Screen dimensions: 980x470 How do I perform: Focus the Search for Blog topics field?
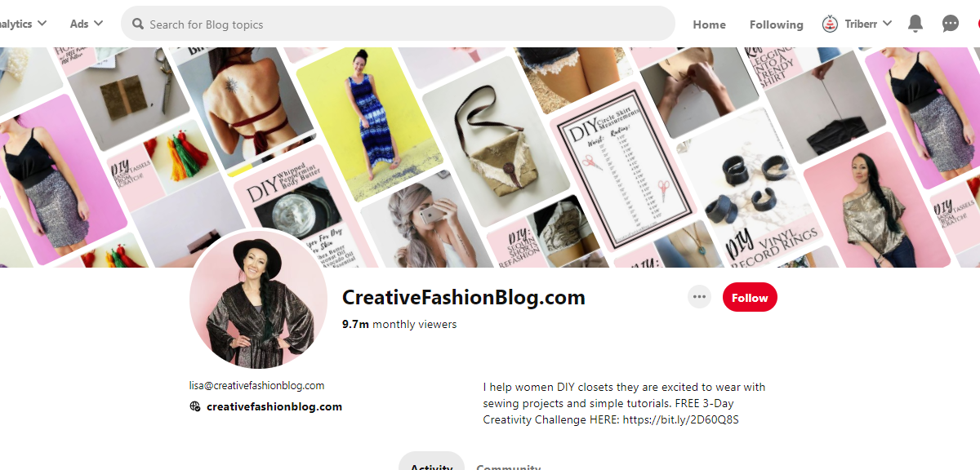pos(398,24)
